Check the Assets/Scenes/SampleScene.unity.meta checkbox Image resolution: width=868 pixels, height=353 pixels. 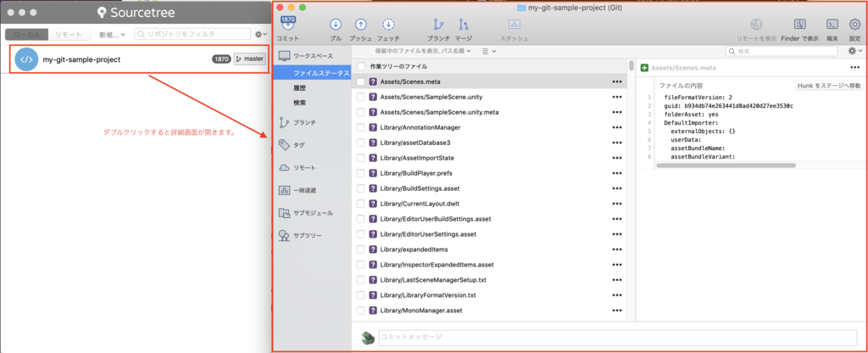pos(361,112)
